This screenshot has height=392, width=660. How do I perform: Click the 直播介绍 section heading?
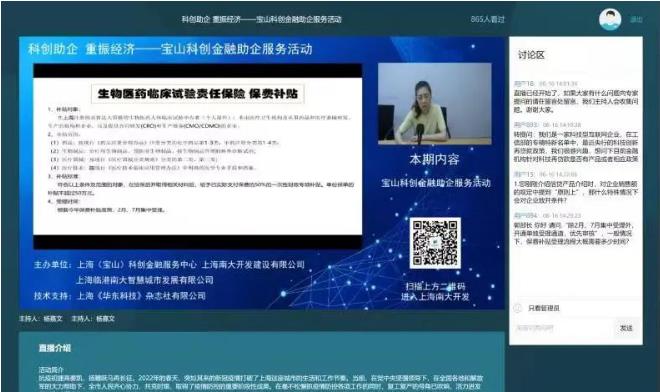[55, 348]
